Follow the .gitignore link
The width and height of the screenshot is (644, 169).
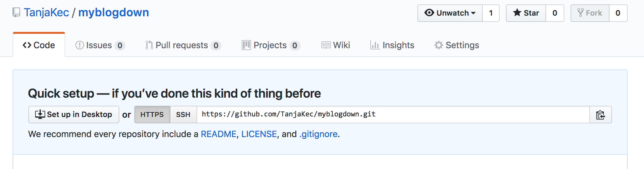click(318, 134)
